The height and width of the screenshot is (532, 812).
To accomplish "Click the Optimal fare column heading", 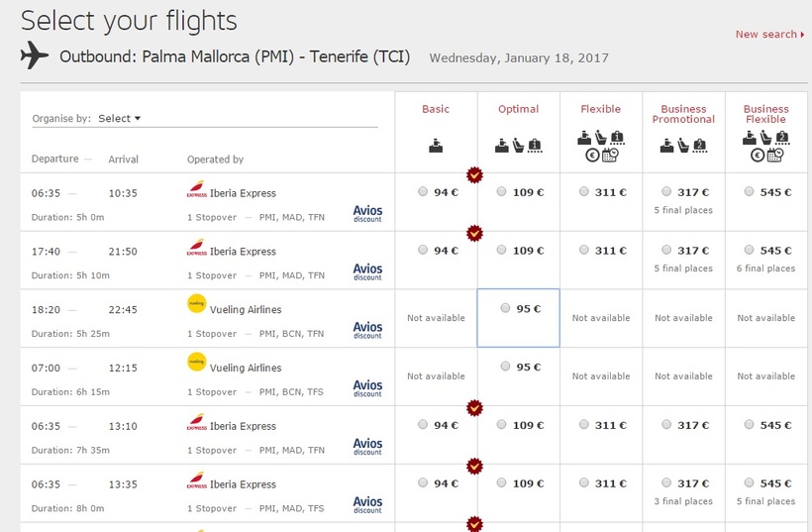I will [x=518, y=109].
